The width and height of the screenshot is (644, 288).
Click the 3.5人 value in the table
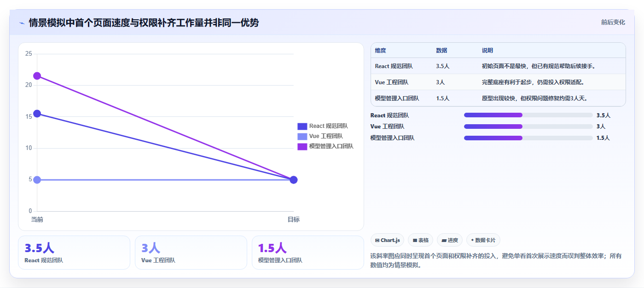point(443,66)
